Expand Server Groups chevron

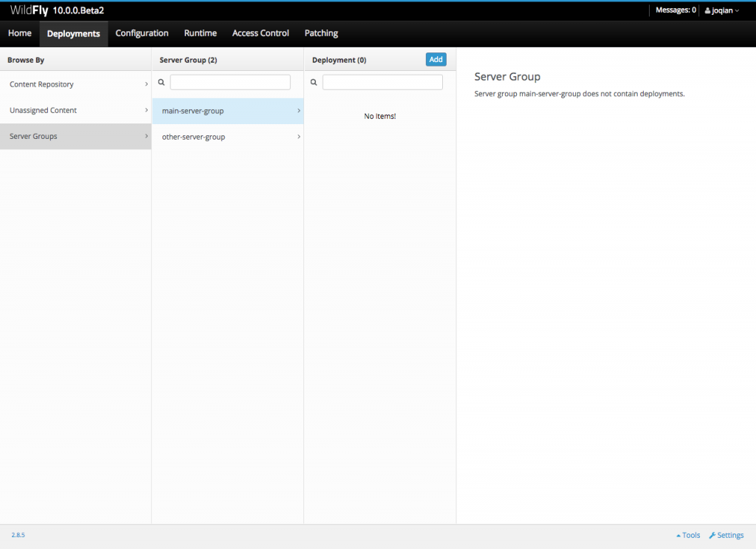point(147,136)
